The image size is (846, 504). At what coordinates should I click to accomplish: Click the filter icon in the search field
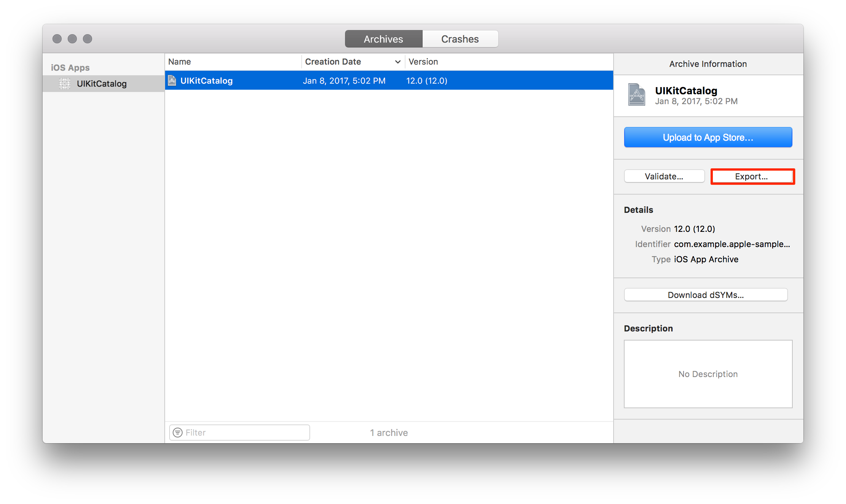178,433
